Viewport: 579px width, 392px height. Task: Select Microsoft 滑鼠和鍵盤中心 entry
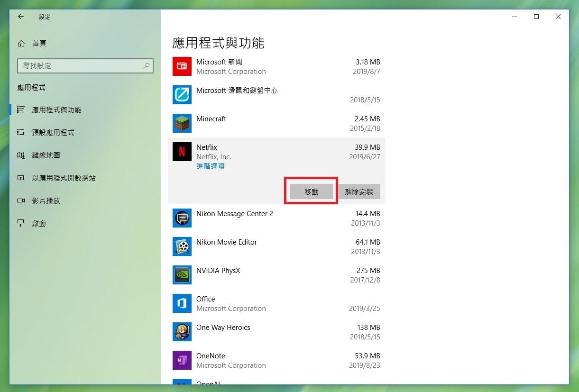pyautogui.click(x=237, y=91)
